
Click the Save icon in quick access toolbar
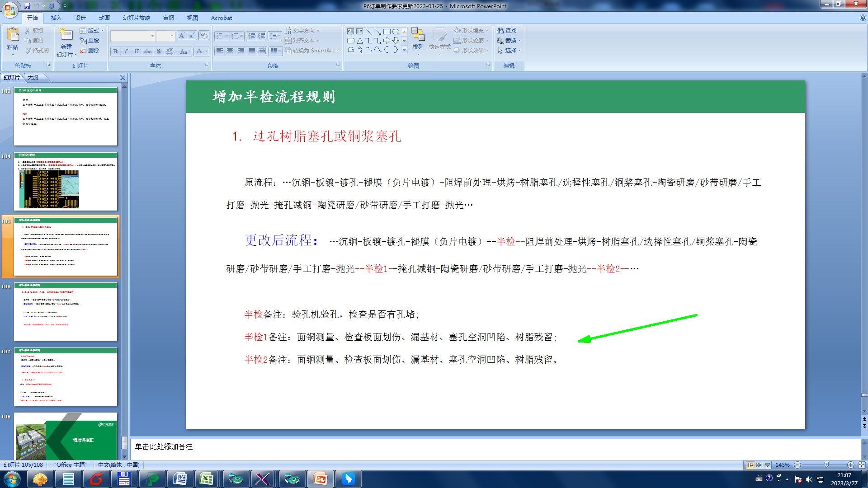(28, 6)
